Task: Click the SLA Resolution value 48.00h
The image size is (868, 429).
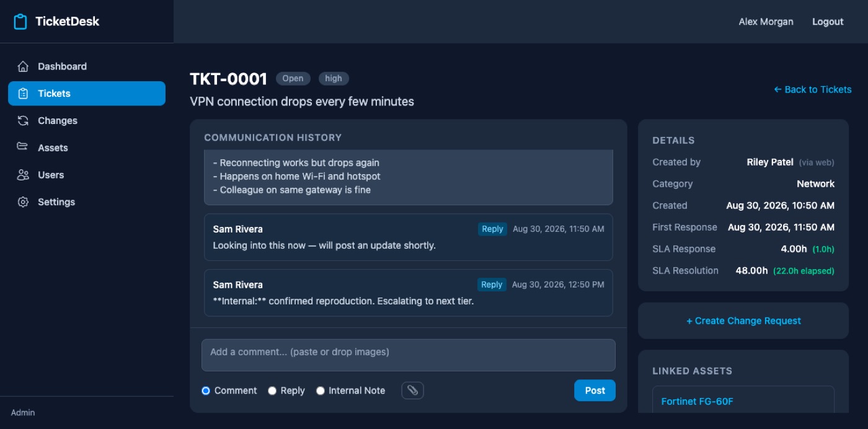Action: (x=751, y=270)
